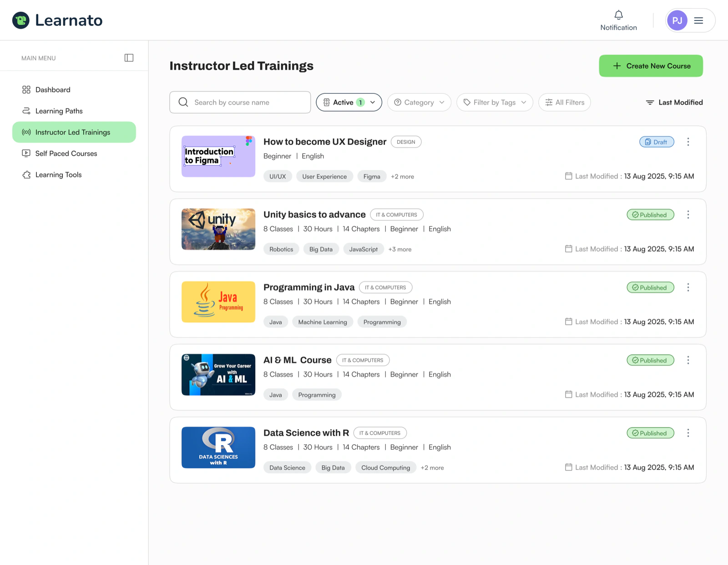
Task: Click the Machine Learning tag chip
Action: (323, 322)
